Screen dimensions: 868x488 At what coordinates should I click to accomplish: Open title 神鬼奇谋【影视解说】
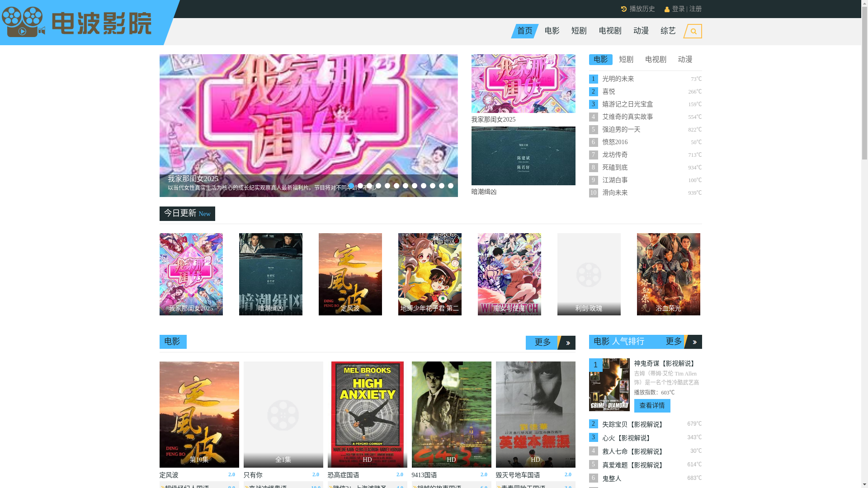coord(665,364)
